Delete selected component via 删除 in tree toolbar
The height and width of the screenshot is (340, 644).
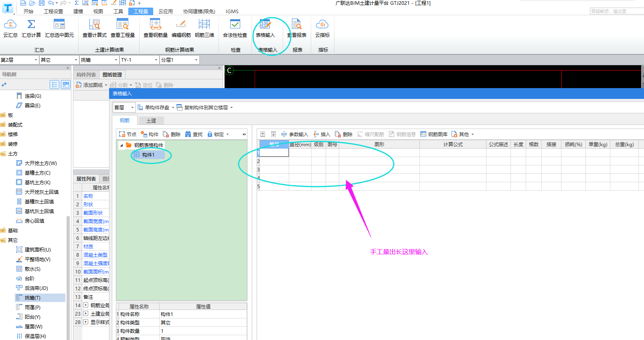pos(172,134)
